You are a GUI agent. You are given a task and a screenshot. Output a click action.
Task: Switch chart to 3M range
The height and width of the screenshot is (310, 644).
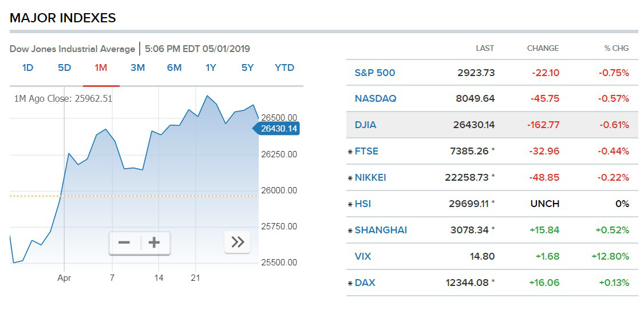tap(137, 67)
